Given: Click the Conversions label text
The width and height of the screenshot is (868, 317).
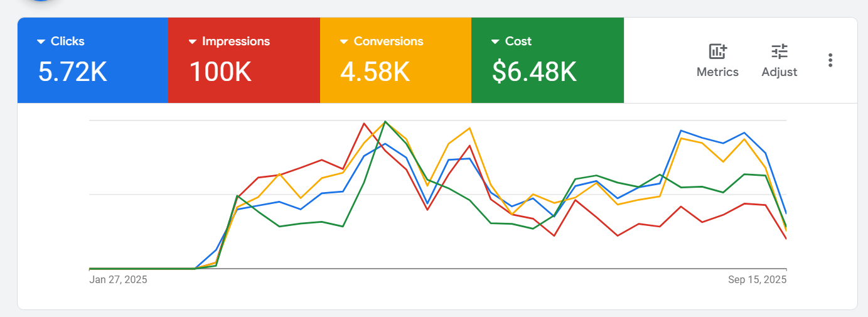Looking at the screenshot, I should point(388,41).
